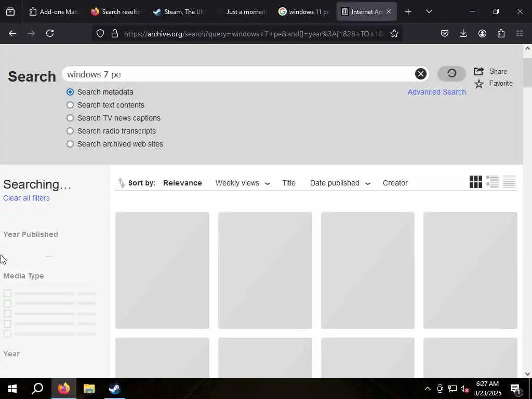Click Clear all filters link
The image size is (532, 399).
[26, 198]
